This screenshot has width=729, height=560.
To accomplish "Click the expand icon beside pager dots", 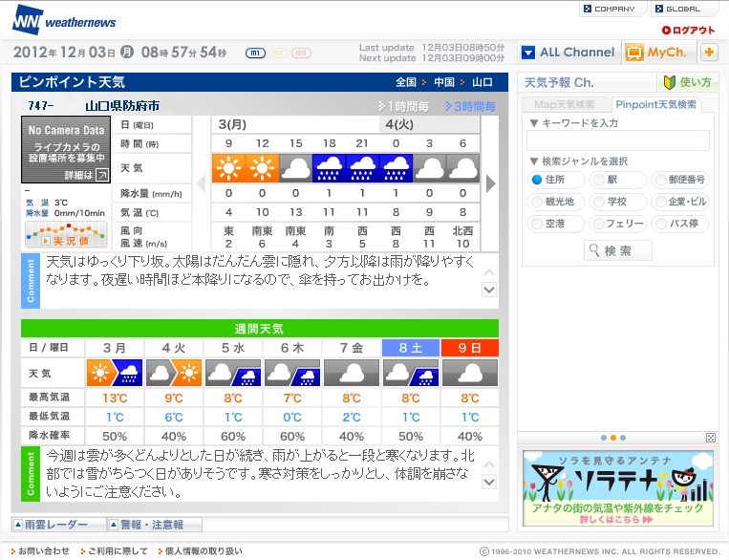I will (x=711, y=438).
